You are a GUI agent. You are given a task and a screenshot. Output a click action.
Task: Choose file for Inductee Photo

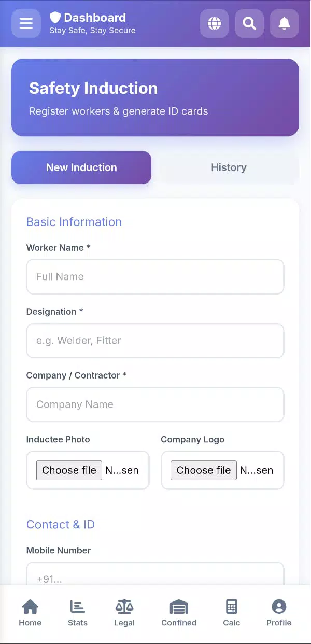click(69, 470)
